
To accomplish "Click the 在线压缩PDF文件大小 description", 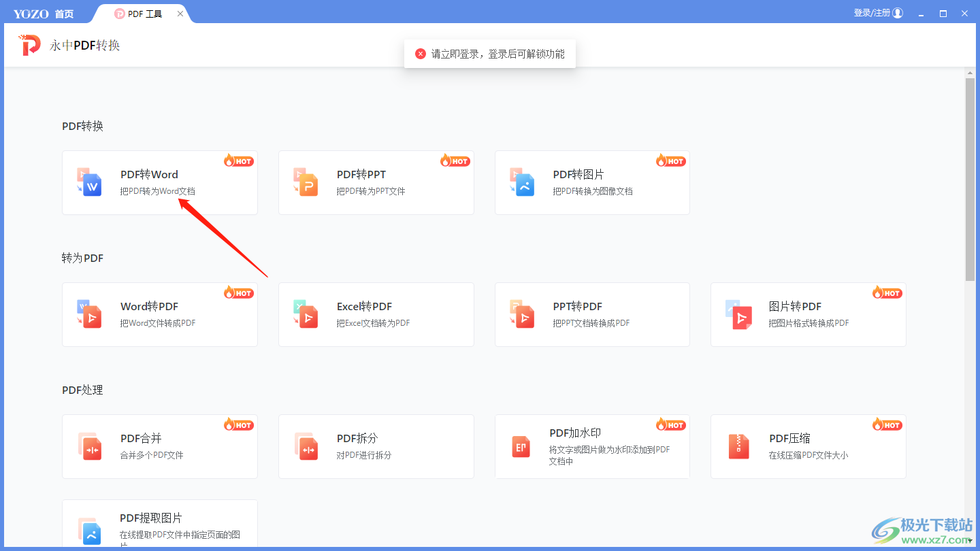I will 808,455.
